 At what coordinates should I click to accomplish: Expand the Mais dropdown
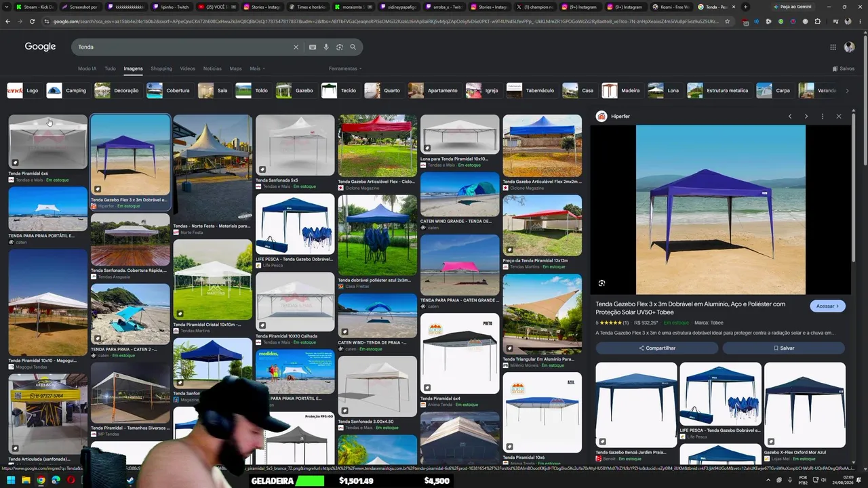pyautogui.click(x=257, y=68)
